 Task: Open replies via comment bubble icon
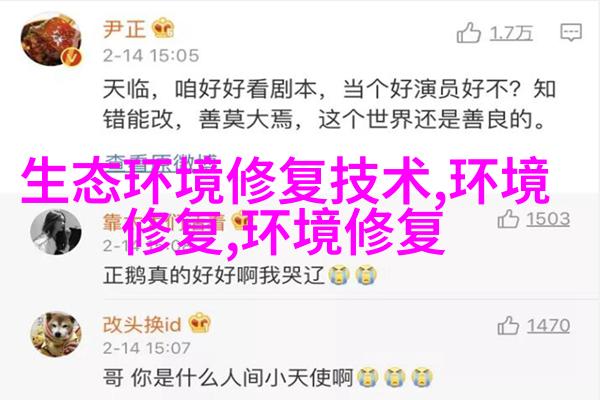[x=571, y=32]
